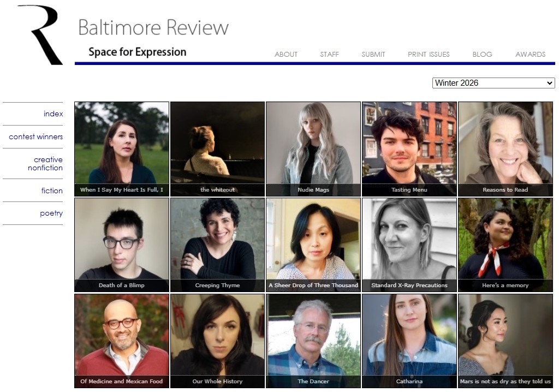The width and height of the screenshot is (559, 392).
Task: Go to the STAFF page
Action: click(329, 55)
